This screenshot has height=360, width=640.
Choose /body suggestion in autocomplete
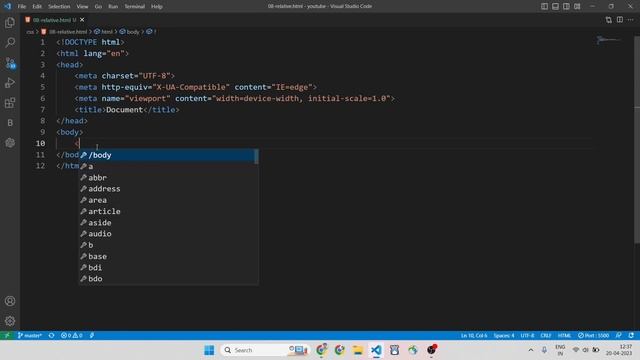pyautogui.click(x=168, y=155)
